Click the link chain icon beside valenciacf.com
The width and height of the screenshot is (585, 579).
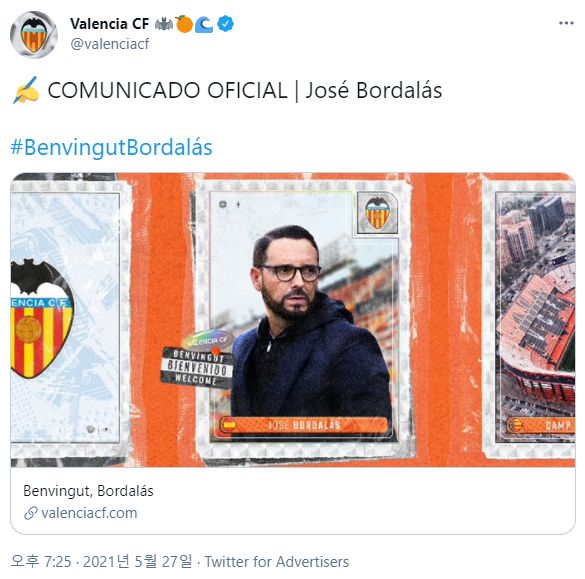point(31,513)
